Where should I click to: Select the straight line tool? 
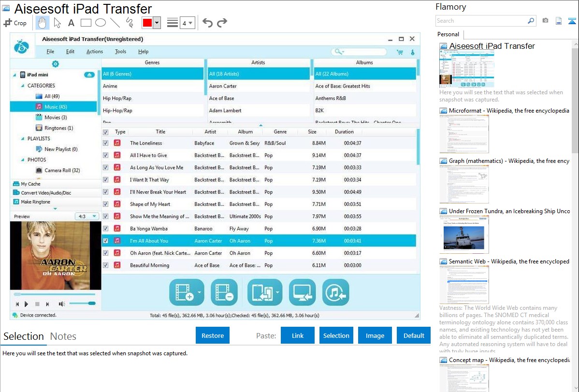pos(115,23)
